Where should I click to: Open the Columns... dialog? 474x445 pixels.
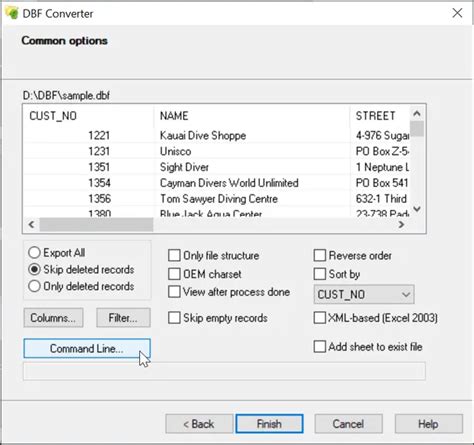pos(53,318)
